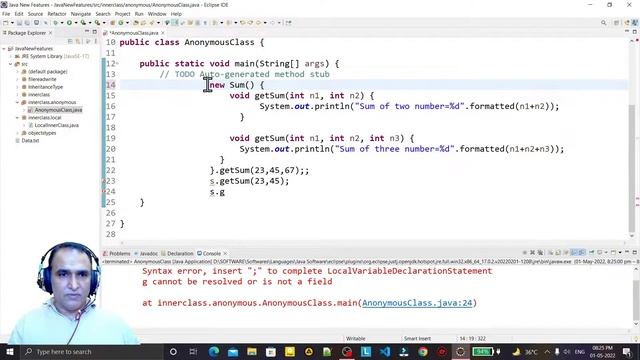This screenshot has width=640, height=360.
Task: Click the editor vertical scrollbar
Action: (632, 168)
